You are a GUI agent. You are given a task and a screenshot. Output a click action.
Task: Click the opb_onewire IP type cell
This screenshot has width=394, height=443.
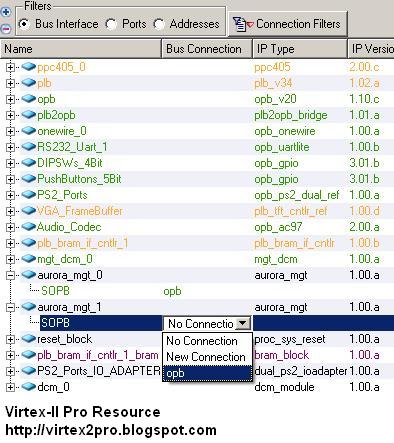tap(285, 131)
